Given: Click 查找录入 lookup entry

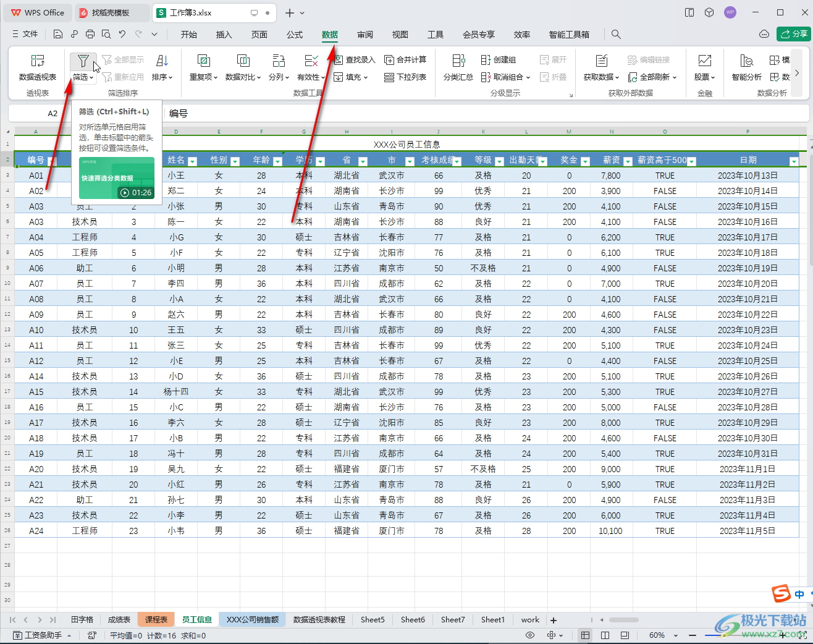Looking at the screenshot, I should (355, 60).
